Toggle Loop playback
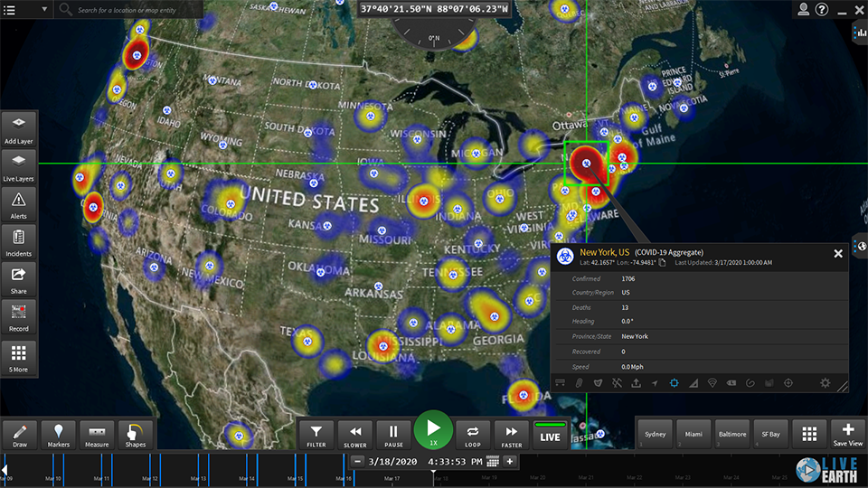The height and width of the screenshot is (488, 868). (x=473, y=435)
